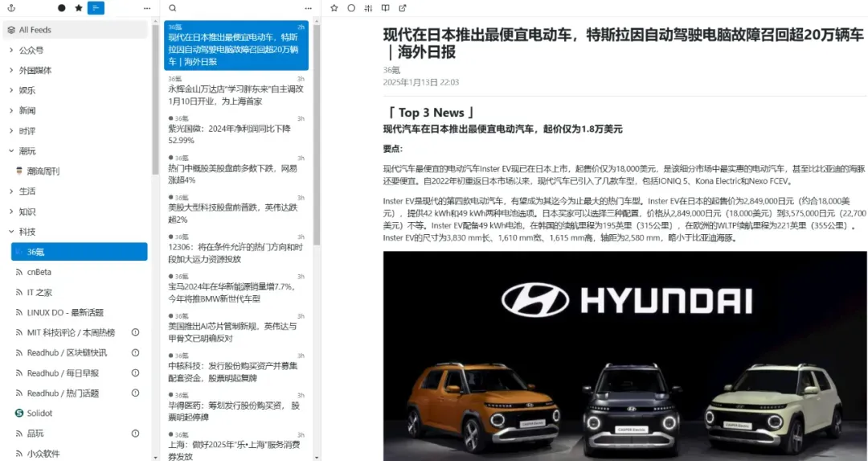Click the Hyundai cars image in the article
This screenshot has width=868, height=461.
(625, 356)
